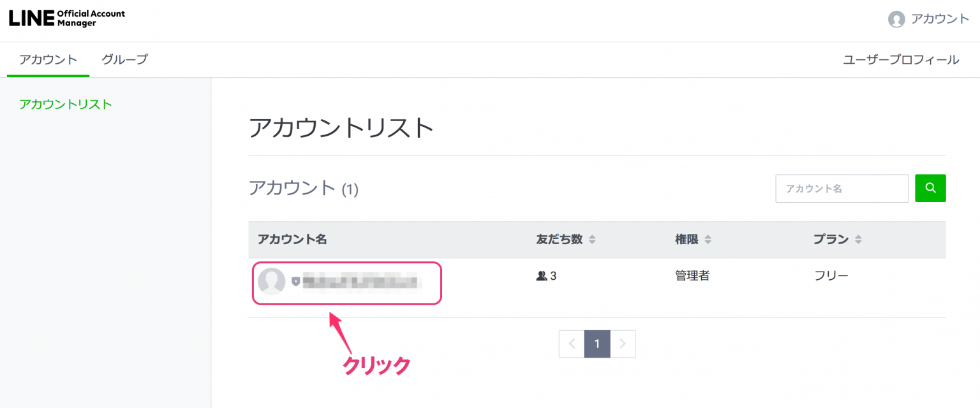This screenshot has width=980, height=408.
Task: Click the friends count people icon
Action: (x=542, y=276)
